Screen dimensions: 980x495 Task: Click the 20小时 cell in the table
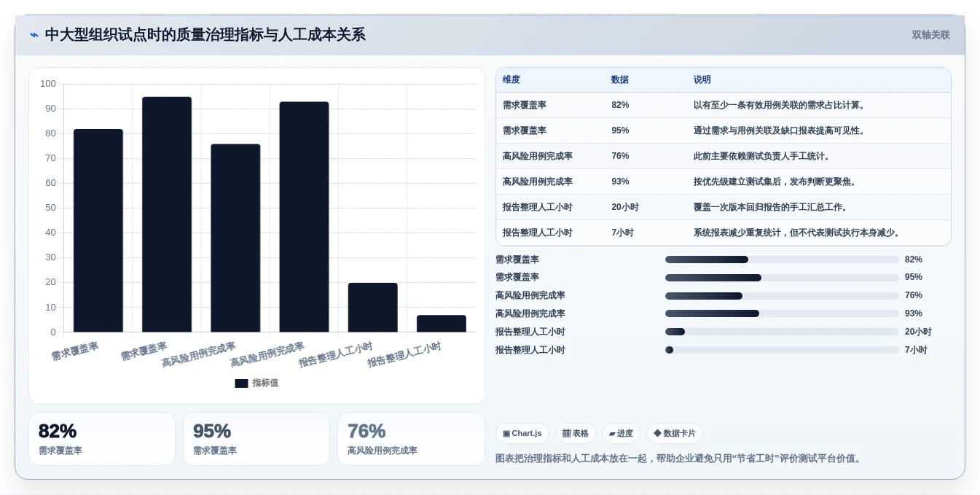tap(625, 208)
